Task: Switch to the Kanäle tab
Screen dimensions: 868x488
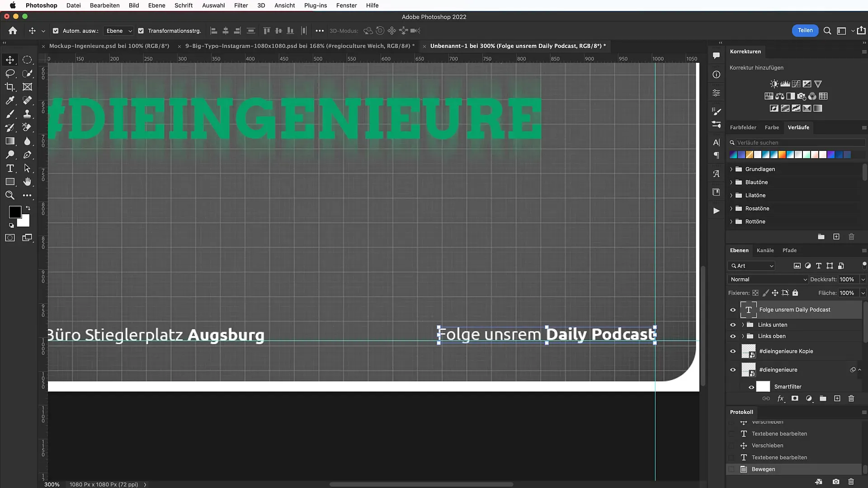Action: point(765,250)
